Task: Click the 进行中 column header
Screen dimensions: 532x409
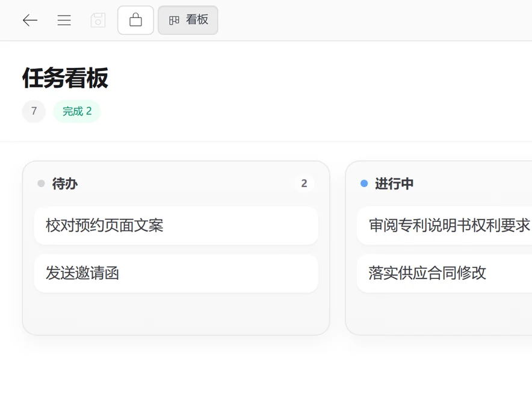Action: coord(394,183)
